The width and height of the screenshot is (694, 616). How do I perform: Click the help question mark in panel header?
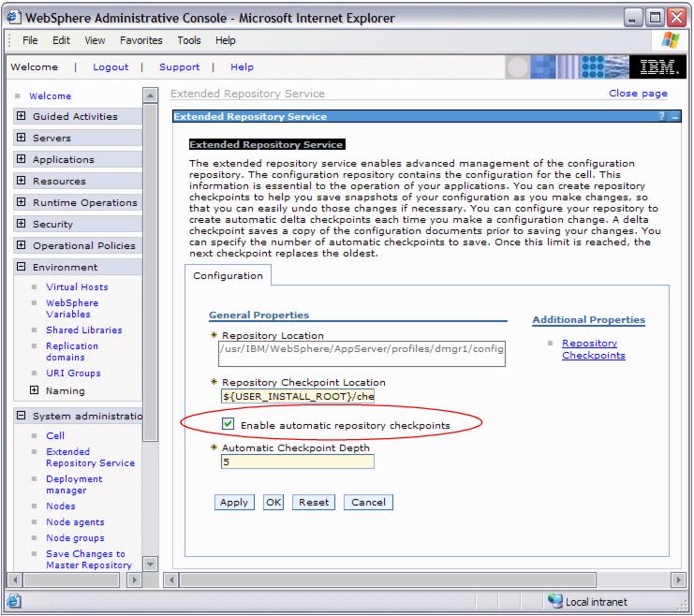(662, 116)
